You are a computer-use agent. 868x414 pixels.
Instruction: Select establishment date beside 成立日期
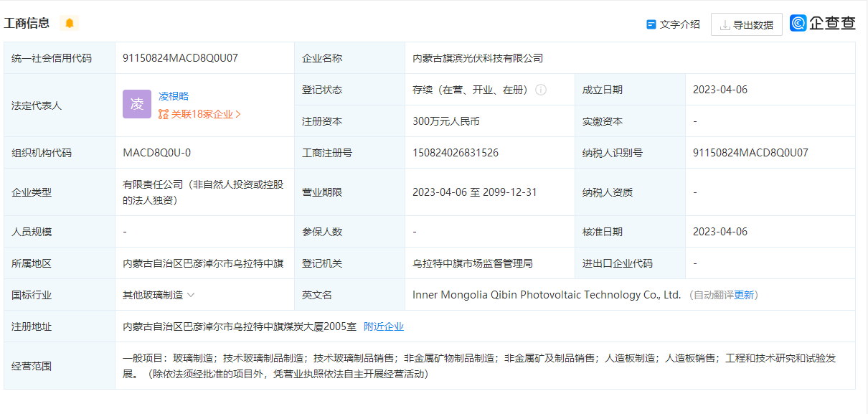click(x=720, y=90)
